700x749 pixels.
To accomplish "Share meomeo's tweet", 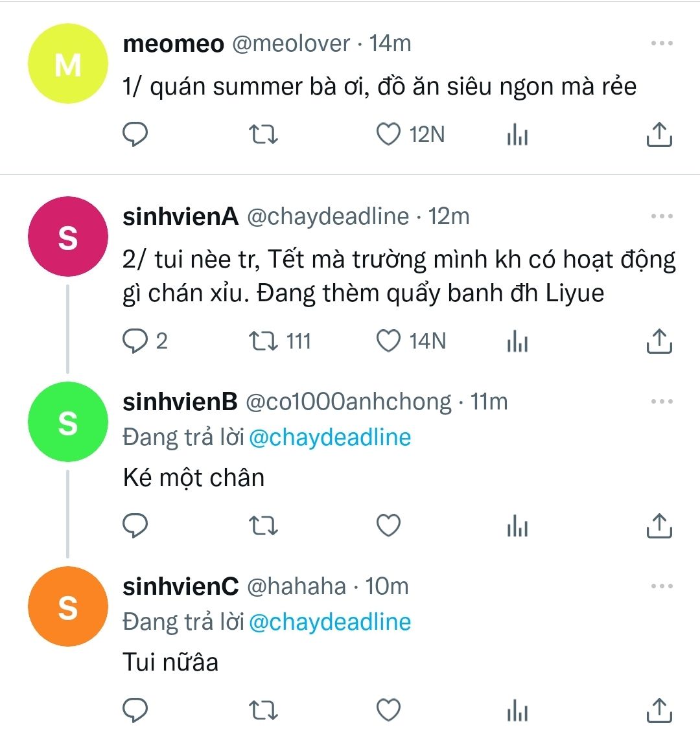I will (659, 135).
